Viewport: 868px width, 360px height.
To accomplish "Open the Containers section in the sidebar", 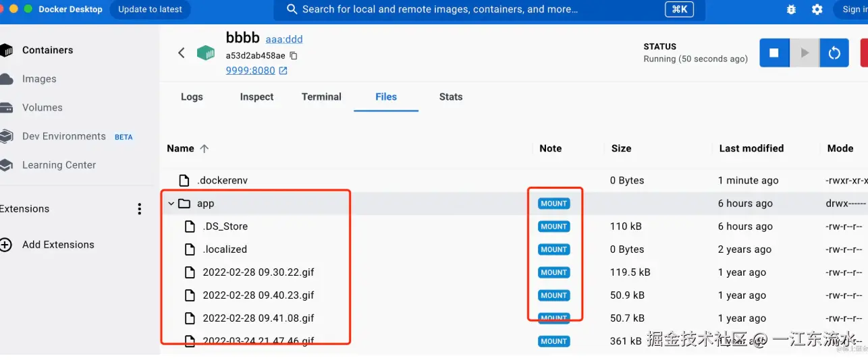I will tap(47, 50).
